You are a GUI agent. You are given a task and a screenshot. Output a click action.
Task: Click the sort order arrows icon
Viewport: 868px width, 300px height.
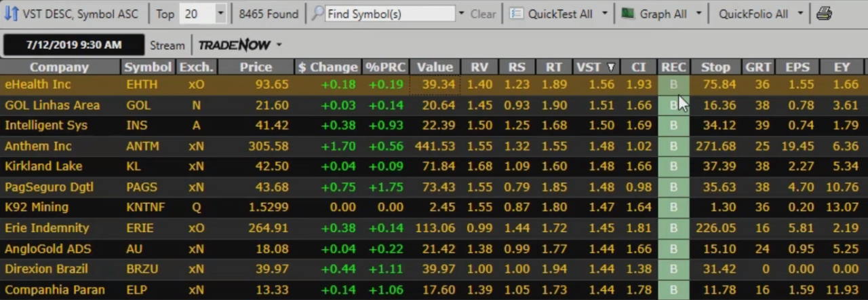click(x=11, y=14)
